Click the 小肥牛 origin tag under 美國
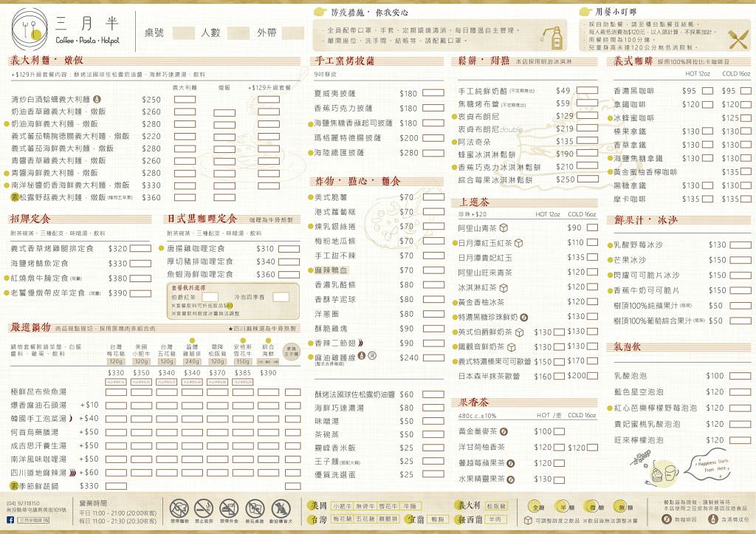 342,506
